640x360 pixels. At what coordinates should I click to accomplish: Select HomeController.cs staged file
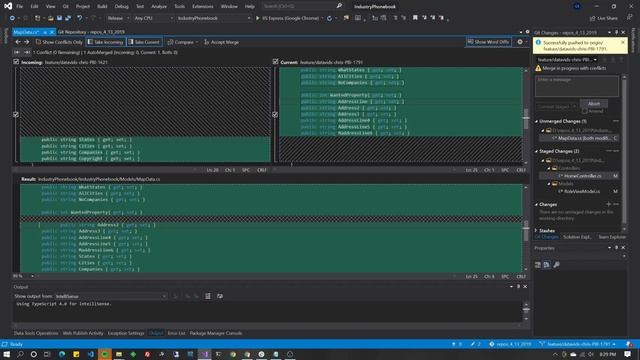click(578, 176)
